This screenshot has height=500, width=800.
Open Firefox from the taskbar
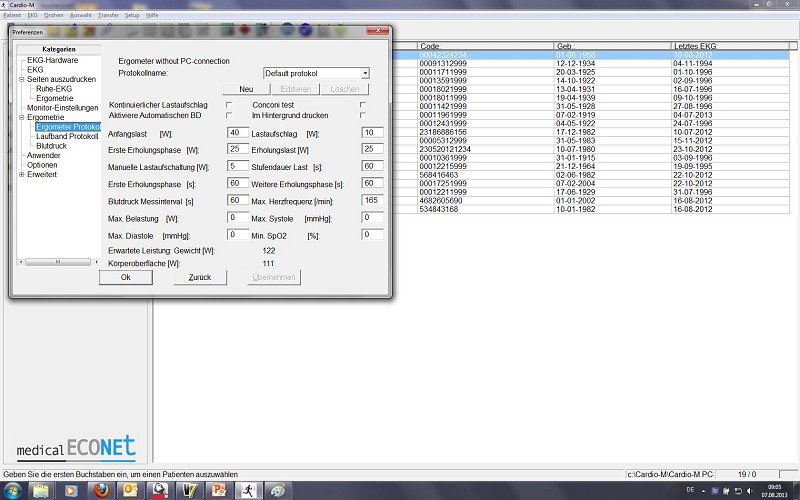100,490
